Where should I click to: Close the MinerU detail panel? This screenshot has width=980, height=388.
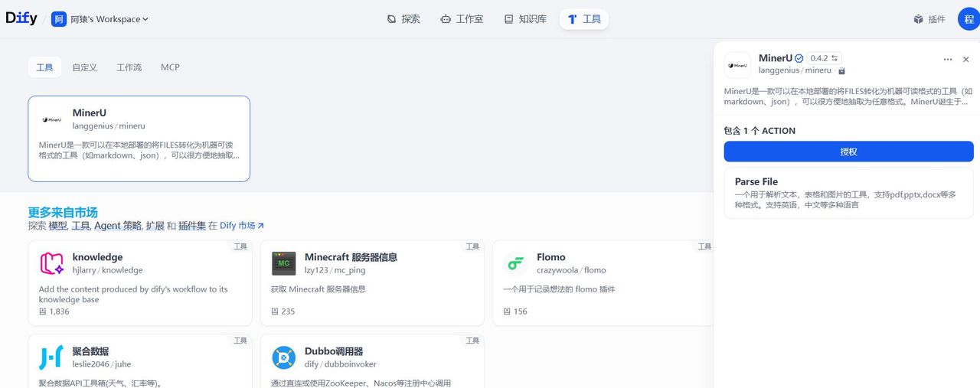tap(965, 59)
